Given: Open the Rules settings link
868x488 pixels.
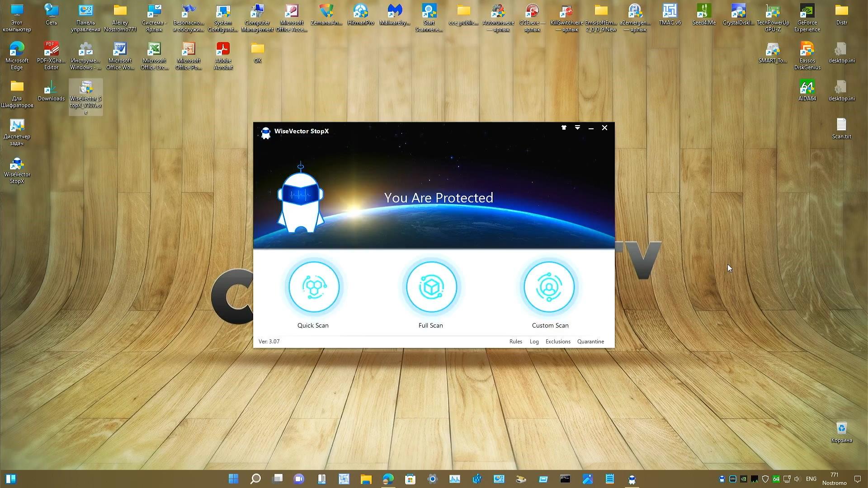Looking at the screenshot, I should tap(515, 342).
